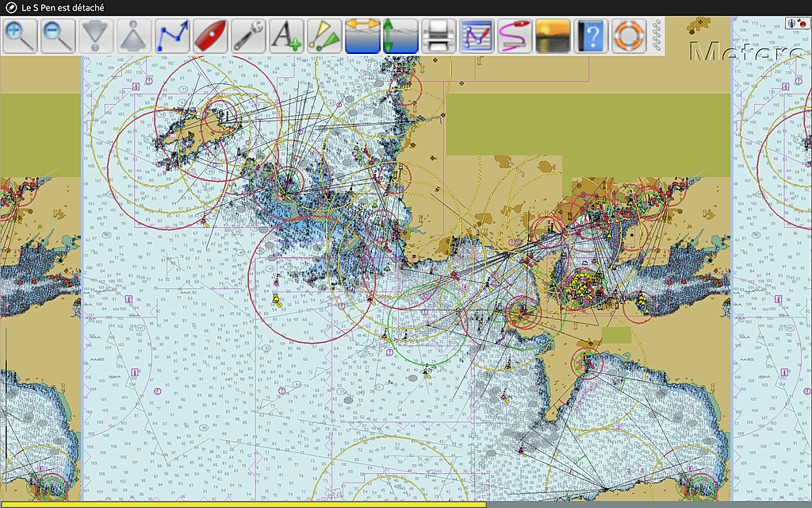Toggle track recording (pink track icon)
This screenshot has height=508, width=812.
[515, 36]
